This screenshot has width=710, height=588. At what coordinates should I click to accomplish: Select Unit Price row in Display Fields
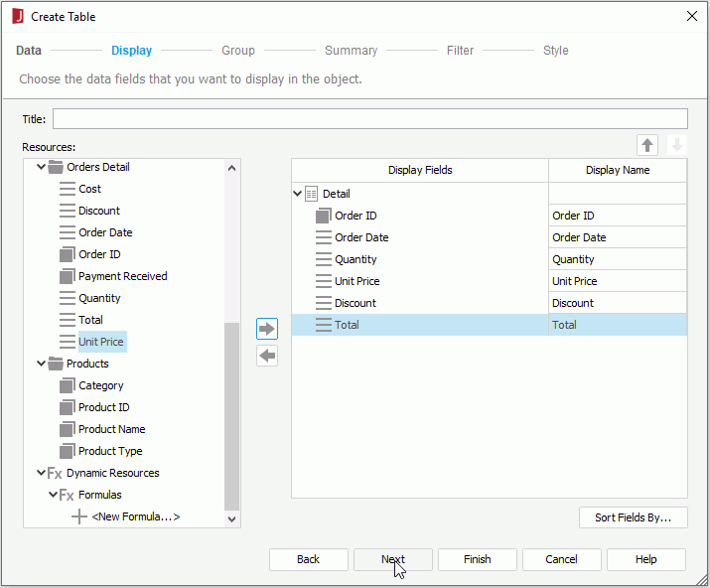[420, 281]
